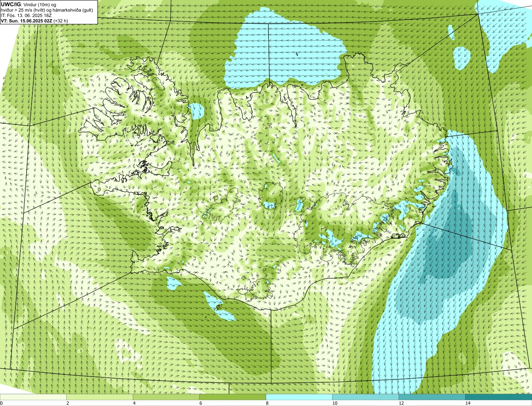Click the darkest teal swatch above 14 m/s
The width and height of the screenshot is (532, 406).
(499, 397)
